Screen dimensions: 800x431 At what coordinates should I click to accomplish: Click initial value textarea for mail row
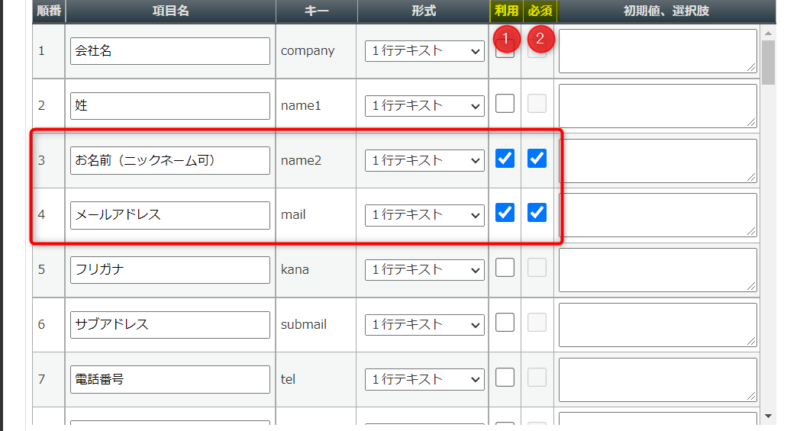tap(658, 215)
